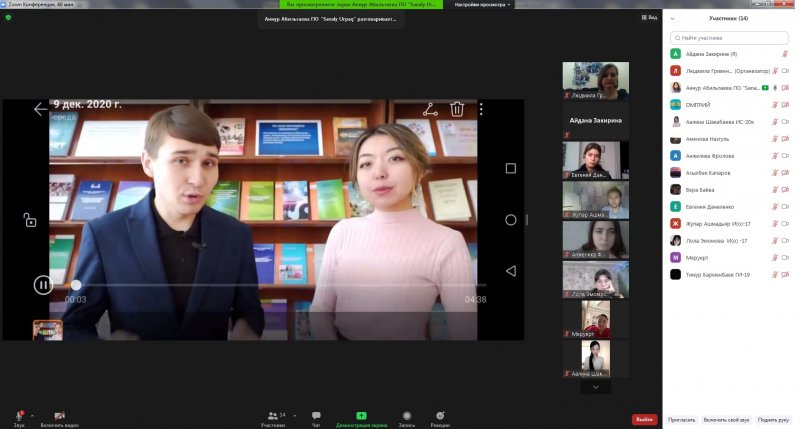Click camera icon in Людмила organizer row
800x429 pixels.
[x=785, y=71]
